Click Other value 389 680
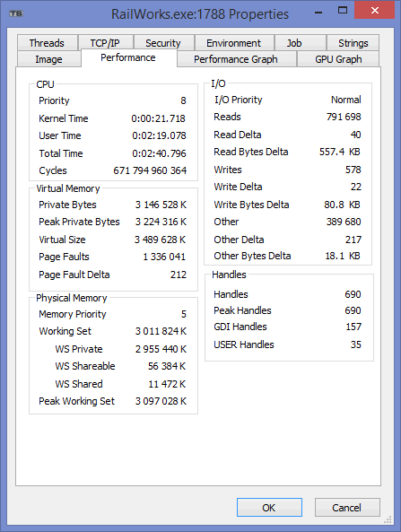Image resolution: width=401 pixels, height=532 pixels. coord(344,222)
